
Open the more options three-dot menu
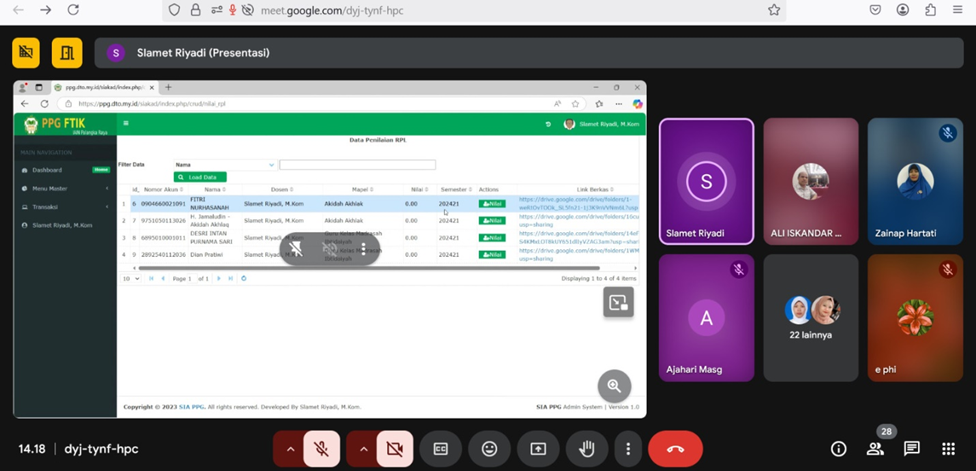(x=628, y=449)
